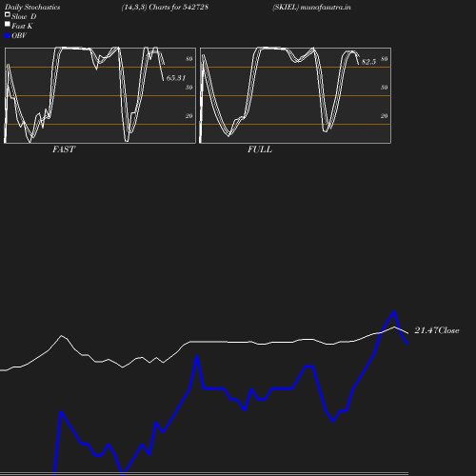Click the 65.31 value in FAST chart
This screenshot has width=476, height=476.
tap(176, 78)
